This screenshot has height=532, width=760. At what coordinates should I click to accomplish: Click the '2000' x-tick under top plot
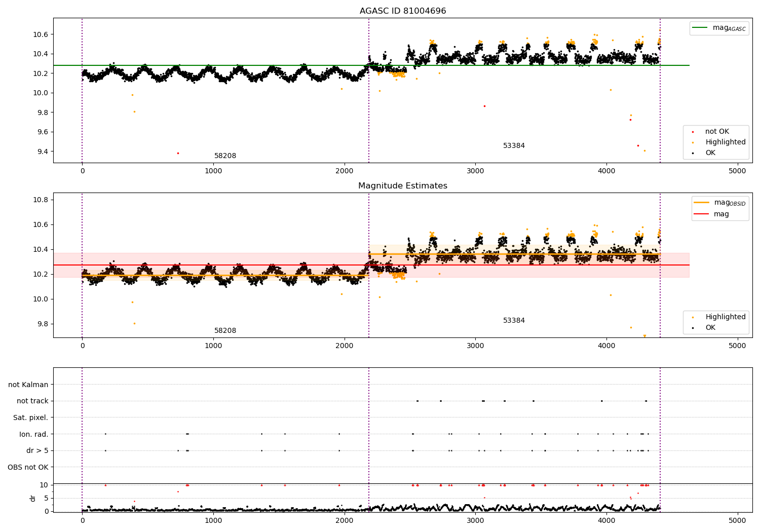tap(344, 171)
